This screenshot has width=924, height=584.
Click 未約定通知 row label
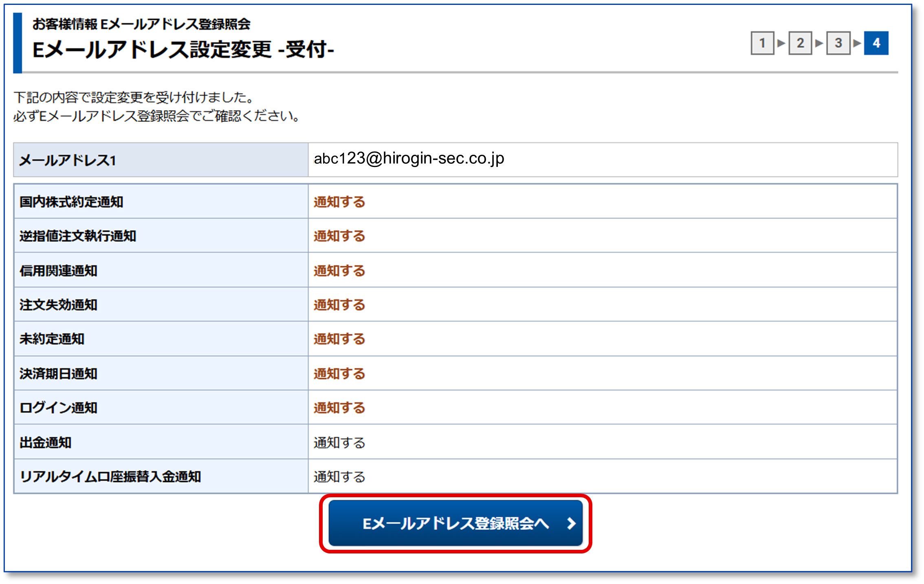click(x=52, y=339)
